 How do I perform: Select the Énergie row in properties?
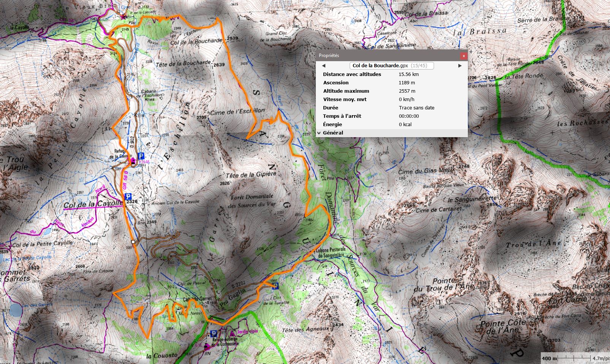[x=391, y=125]
